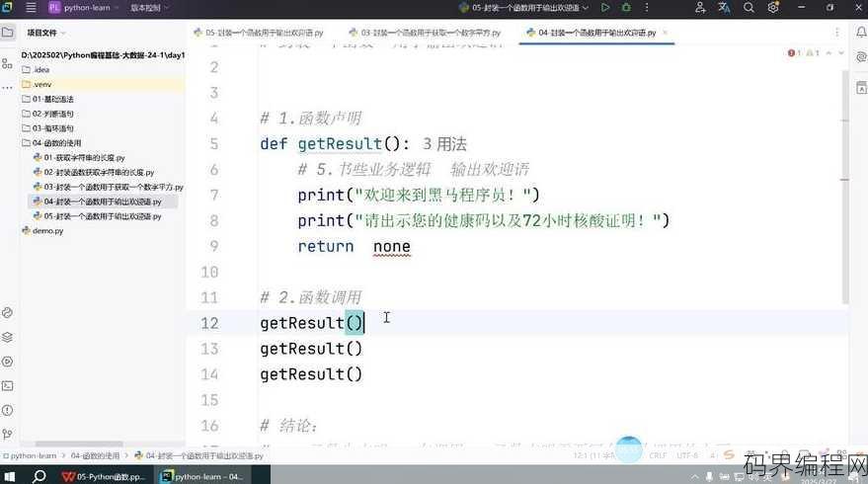Click the editor vertical scrollbar
Screen dimensions: 868x484
[x=844, y=187]
